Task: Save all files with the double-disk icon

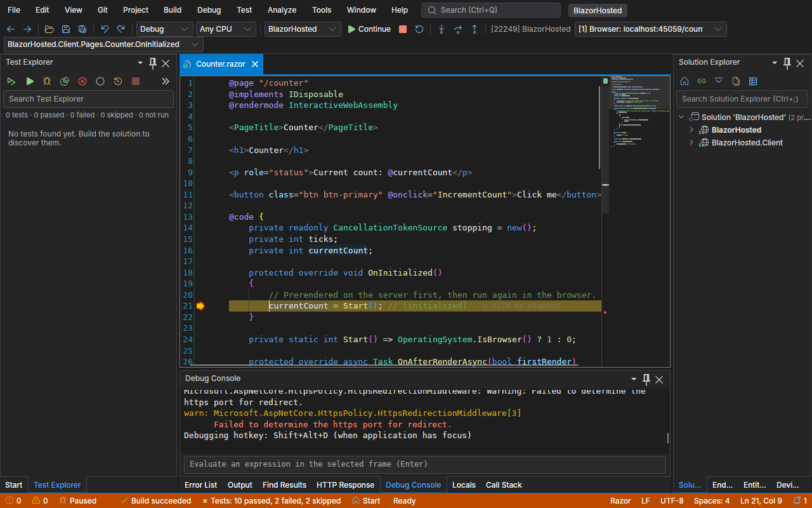Action: tap(82, 29)
